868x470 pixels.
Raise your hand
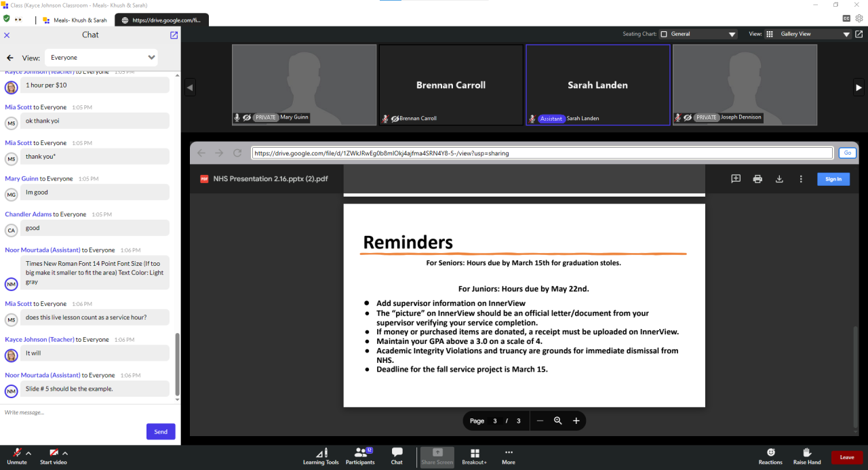pyautogui.click(x=807, y=456)
